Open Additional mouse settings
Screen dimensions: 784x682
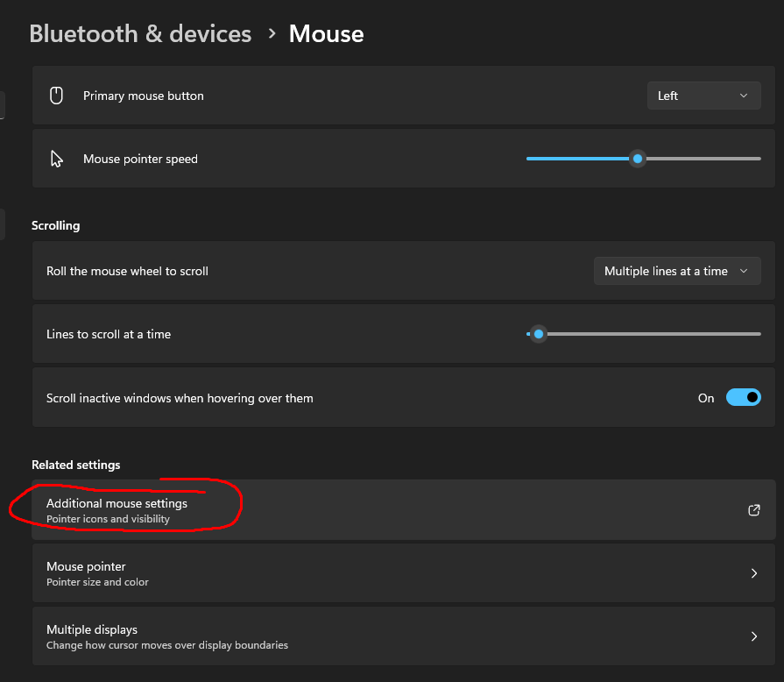coord(117,504)
